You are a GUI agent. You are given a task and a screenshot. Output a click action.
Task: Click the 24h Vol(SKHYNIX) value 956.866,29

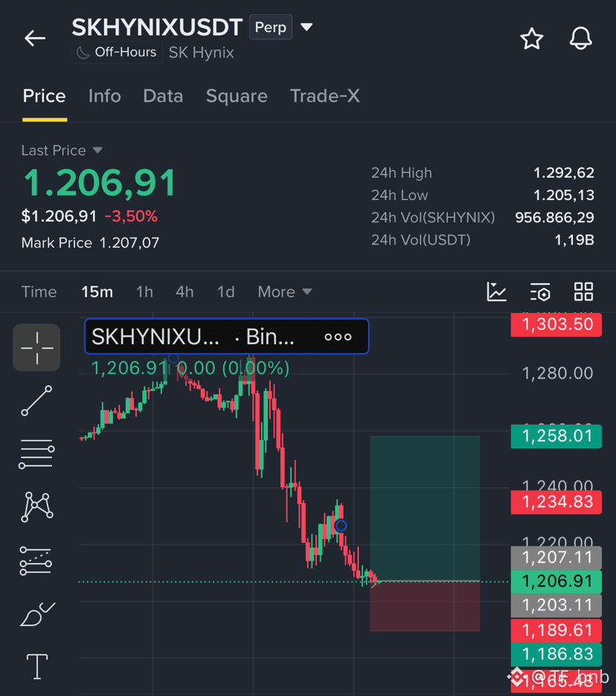(555, 217)
